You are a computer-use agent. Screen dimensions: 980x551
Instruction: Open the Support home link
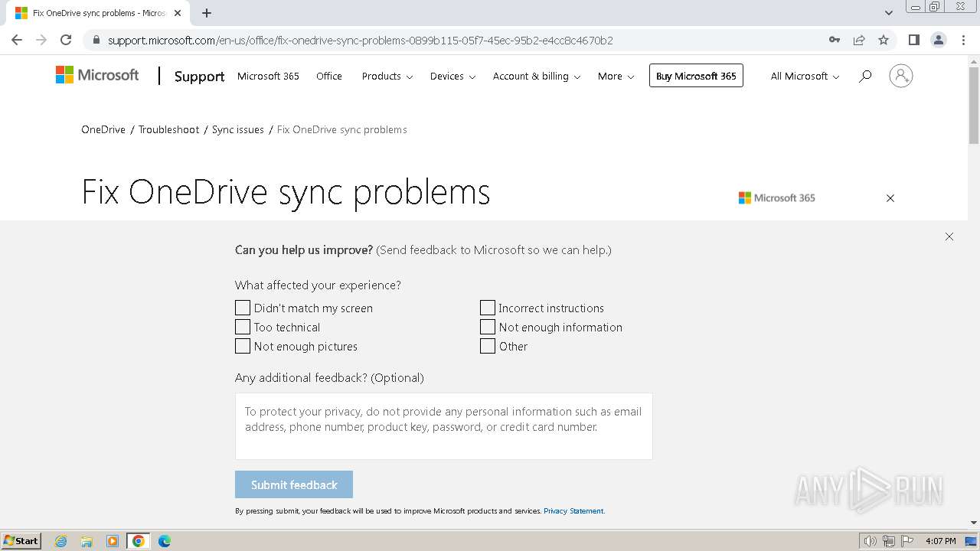pos(199,77)
